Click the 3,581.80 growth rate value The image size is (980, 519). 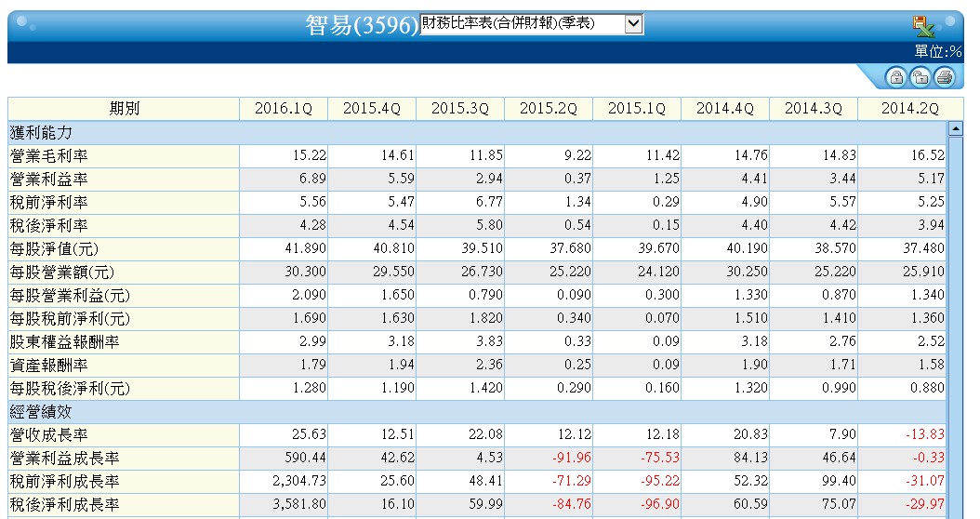point(299,504)
